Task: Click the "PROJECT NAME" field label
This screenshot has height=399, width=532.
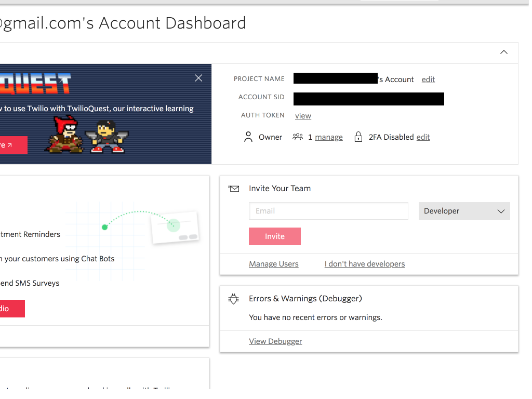Action: pos(259,79)
